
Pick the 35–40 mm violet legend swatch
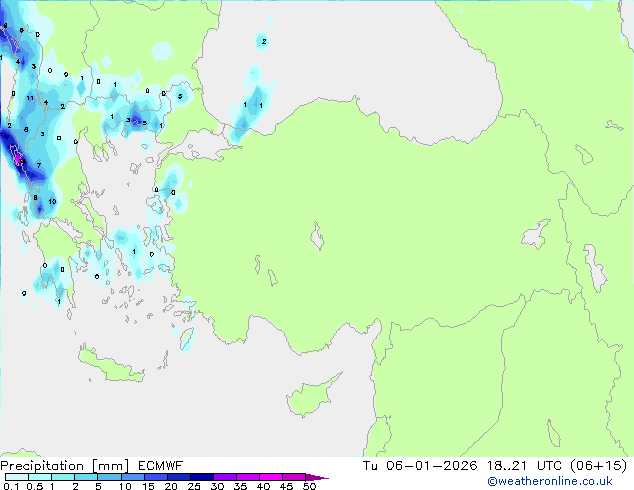pos(248,477)
